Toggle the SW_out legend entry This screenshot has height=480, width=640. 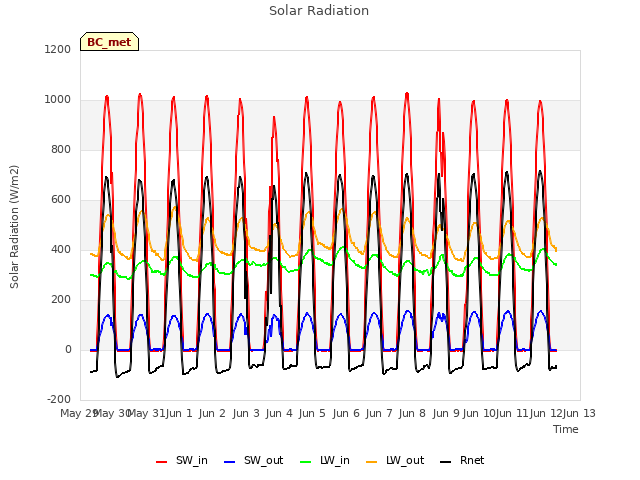click(x=253, y=461)
